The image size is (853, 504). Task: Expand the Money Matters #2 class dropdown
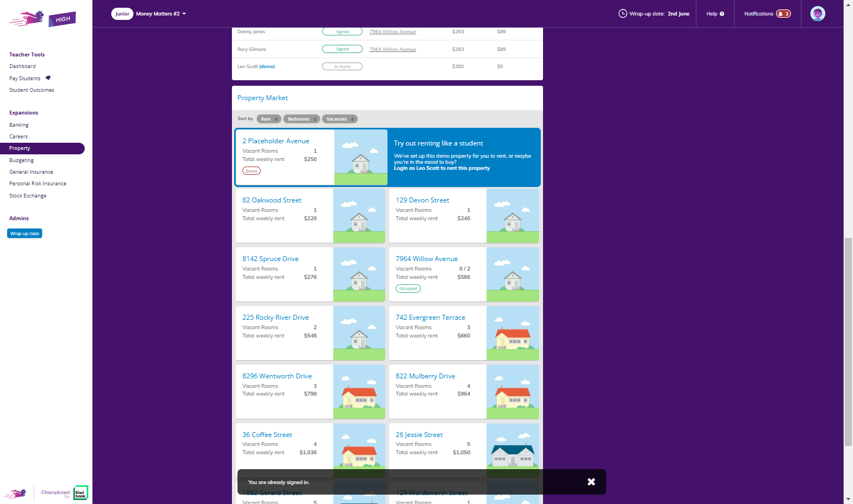[161, 14]
